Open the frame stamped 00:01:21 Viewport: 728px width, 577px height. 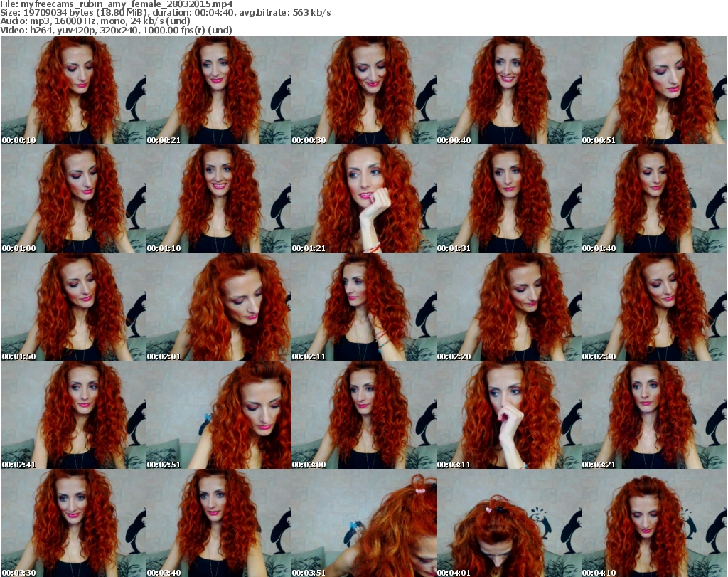click(x=363, y=198)
